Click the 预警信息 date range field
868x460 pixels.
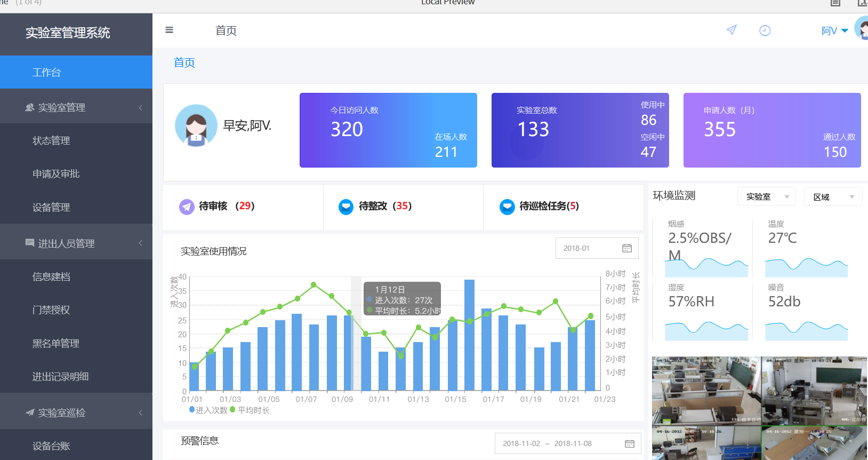click(x=568, y=443)
